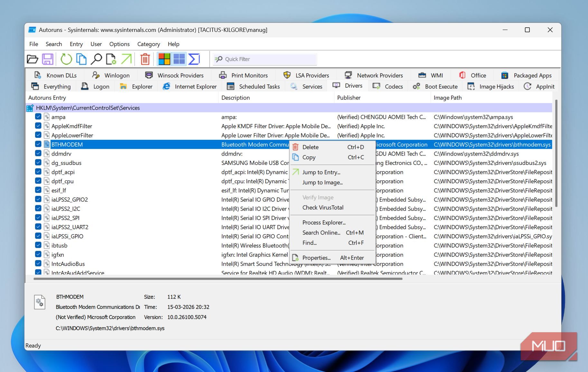Switch to the Print Monitors tab
588x372 pixels.
click(x=243, y=75)
